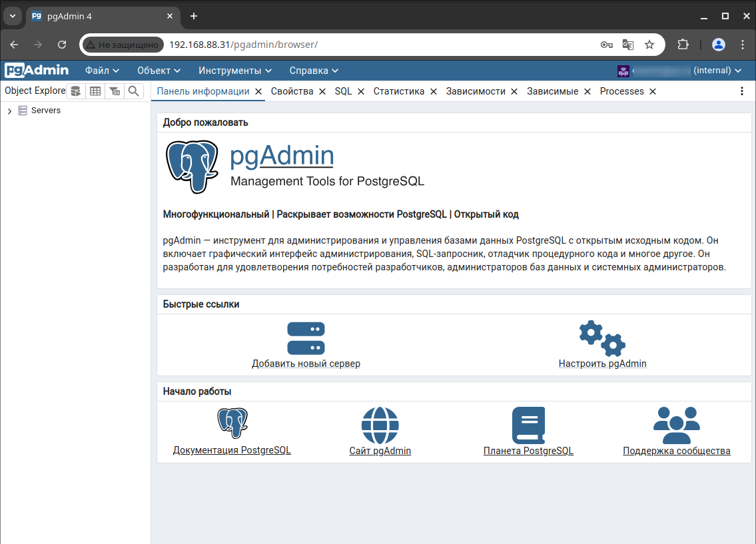The height and width of the screenshot is (544, 756).
Task: Select the Servers tree item label
Action: click(46, 111)
